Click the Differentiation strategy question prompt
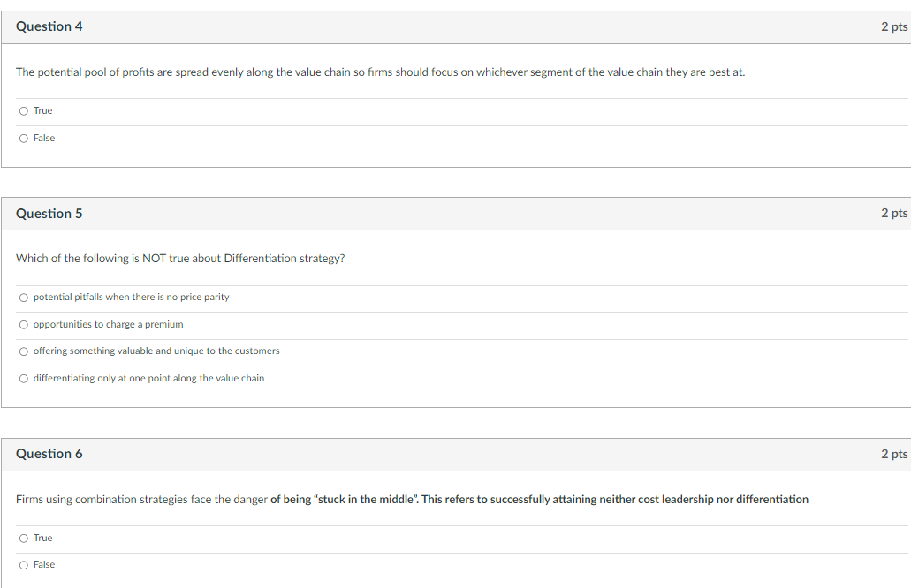 point(179,258)
